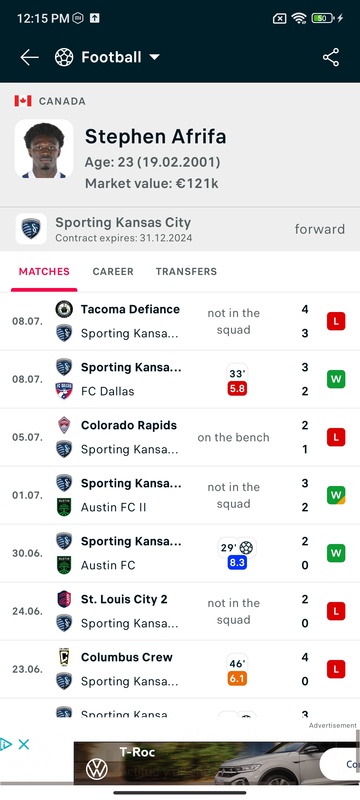Close the advertisement with X icon
This screenshot has height=800, width=360.
coord(23,744)
